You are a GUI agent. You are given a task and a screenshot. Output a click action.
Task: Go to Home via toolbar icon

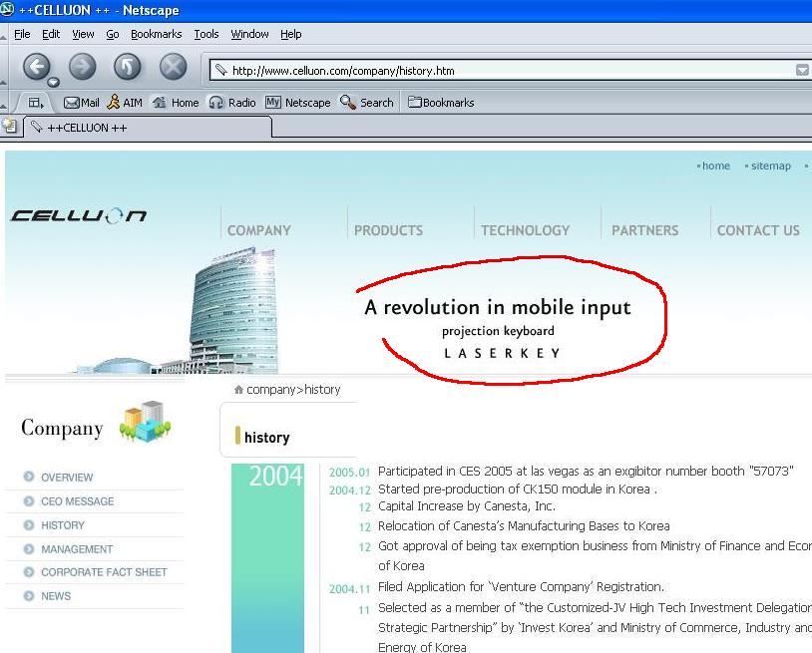pos(176,103)
